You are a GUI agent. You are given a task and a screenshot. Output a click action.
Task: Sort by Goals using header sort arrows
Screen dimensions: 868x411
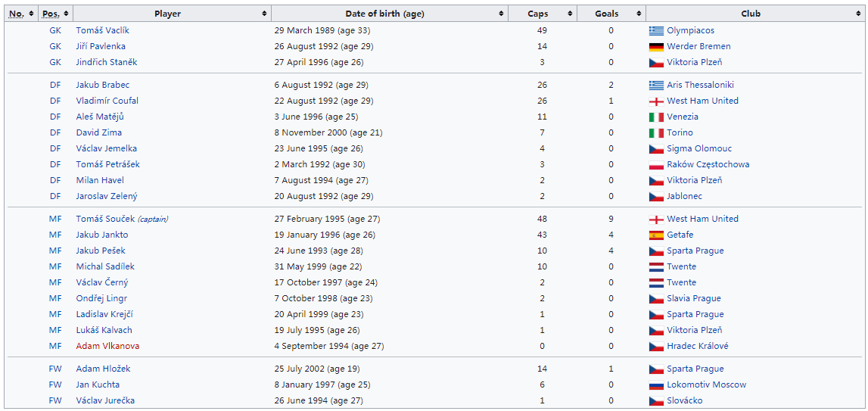pos(639,14)
